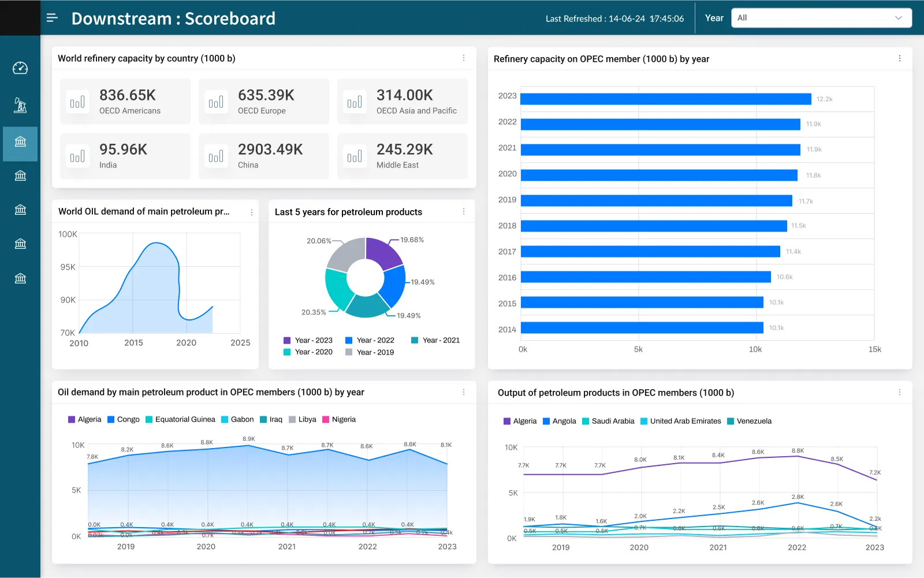Viewport: 924px width, 578px height.
Task: Open kebab menu on Refinery capacity OPEC panel
Action: click(x=900, y=59)
